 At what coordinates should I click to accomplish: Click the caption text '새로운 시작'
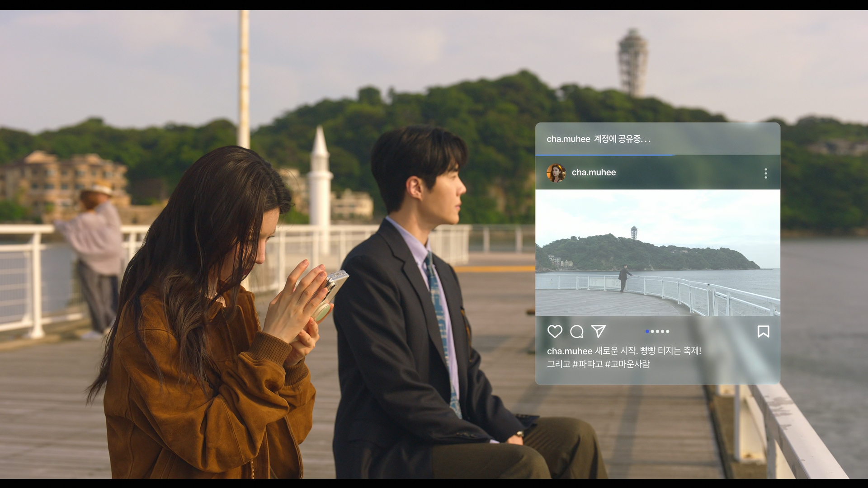615,351
